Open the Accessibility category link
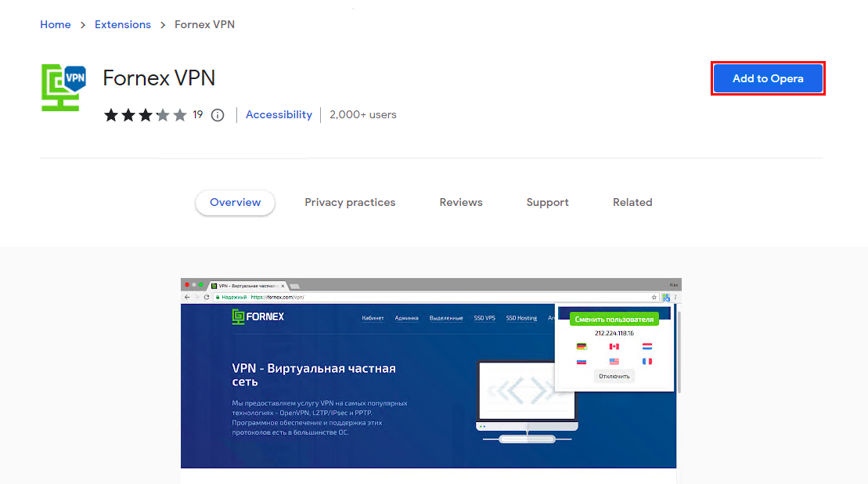Image resolution: width=868 pixels, height=484 pixels. point(279,114)
